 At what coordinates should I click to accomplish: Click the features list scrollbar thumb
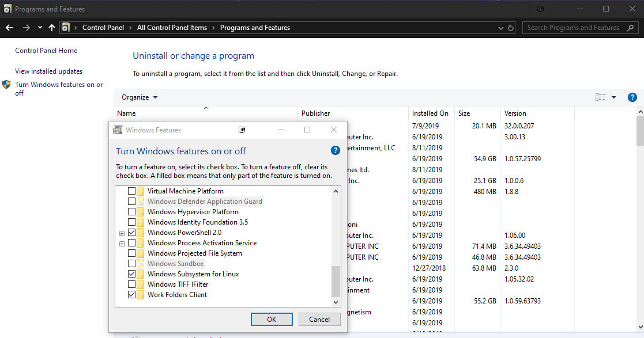336,282
